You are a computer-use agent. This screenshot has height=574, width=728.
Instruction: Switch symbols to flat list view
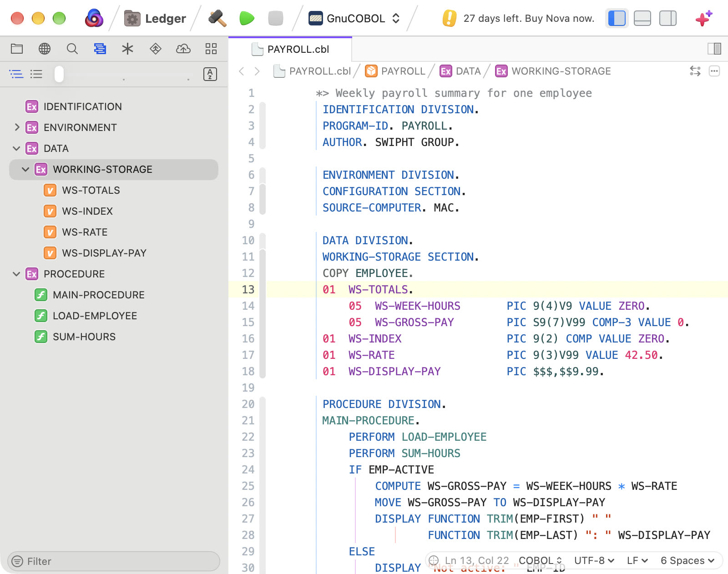36,74
